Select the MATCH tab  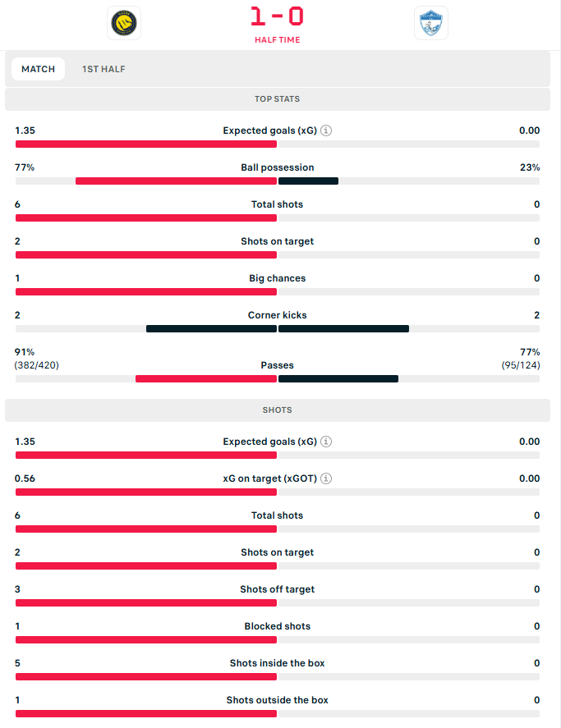click(39, 69)
